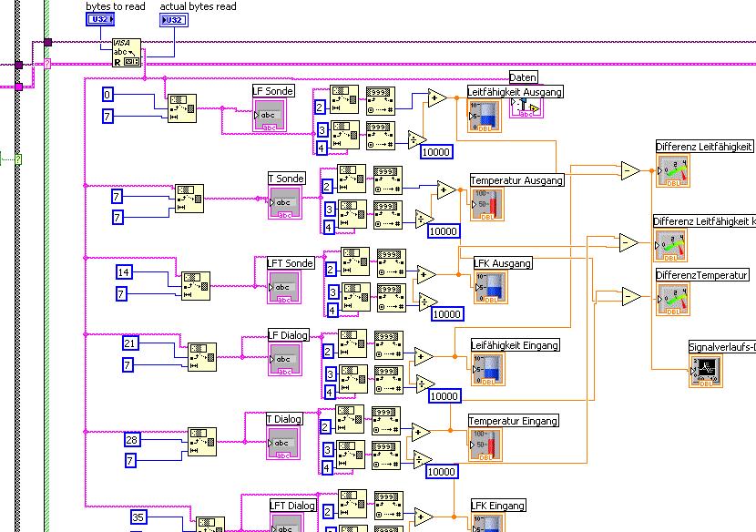Click the Temperatur Ausgang thermometer indicator

pos(487,204)
